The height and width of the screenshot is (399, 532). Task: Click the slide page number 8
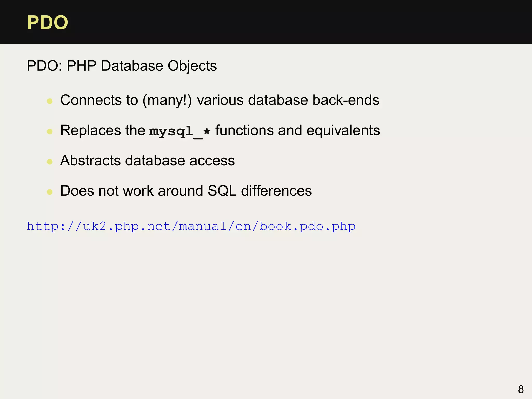pyautogui.click(x=521, y=389)
